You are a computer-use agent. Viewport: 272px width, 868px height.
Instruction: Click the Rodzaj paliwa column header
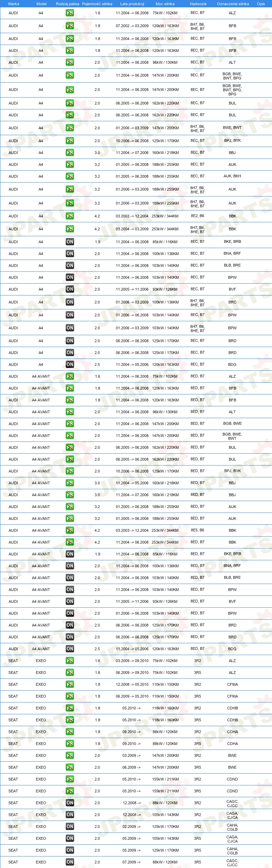coord(67,4)
